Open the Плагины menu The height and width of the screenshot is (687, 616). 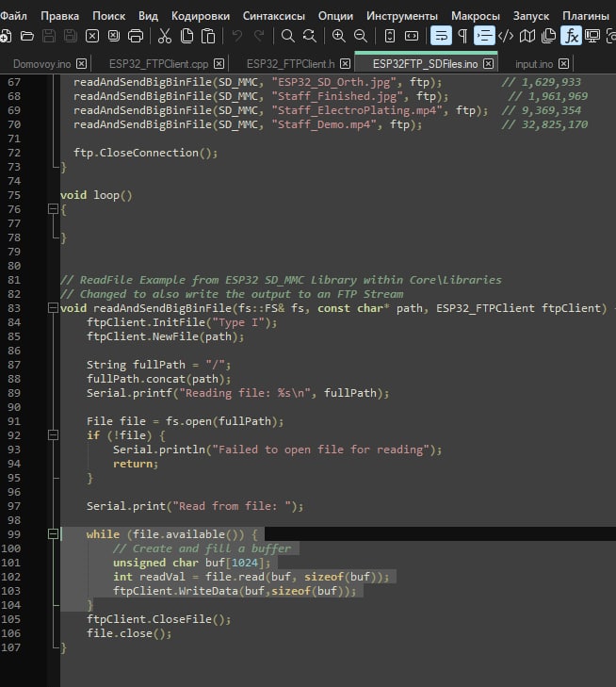586,16
